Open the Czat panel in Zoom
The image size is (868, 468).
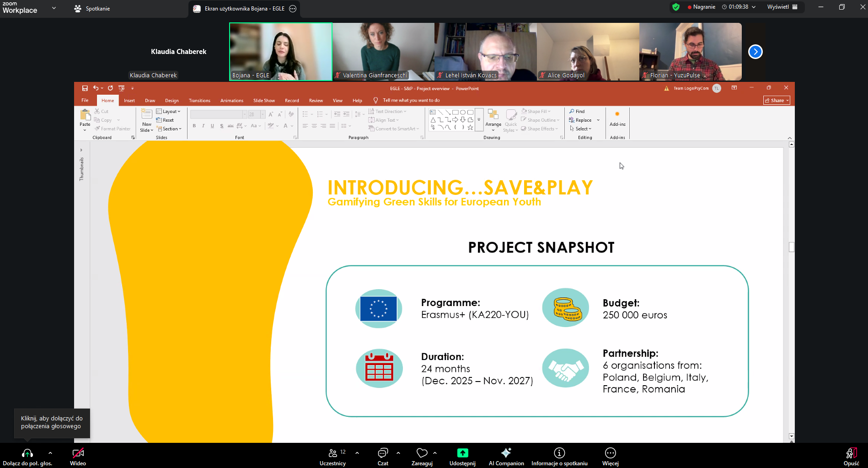click(382, 455)
